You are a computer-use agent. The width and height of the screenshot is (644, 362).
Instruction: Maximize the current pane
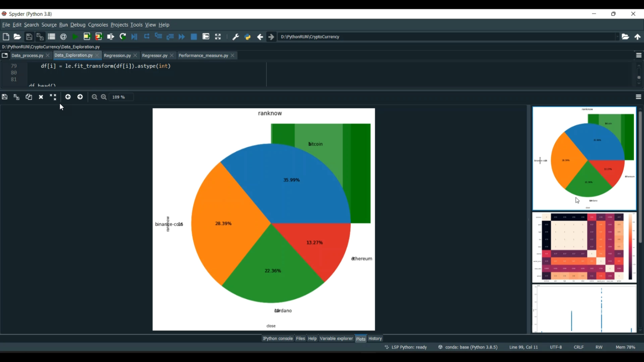[x=206, y=37]
